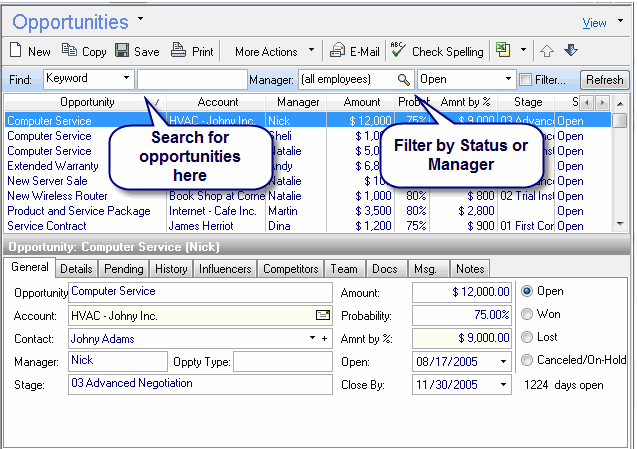Click the keyword search text field
Screen dimensions: 637x449
(191, 79)
